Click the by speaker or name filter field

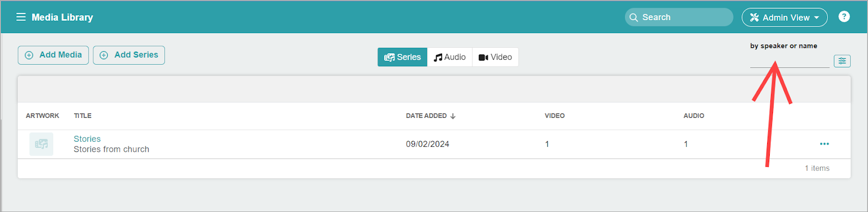pyautogui.click(x=790, y=61)
